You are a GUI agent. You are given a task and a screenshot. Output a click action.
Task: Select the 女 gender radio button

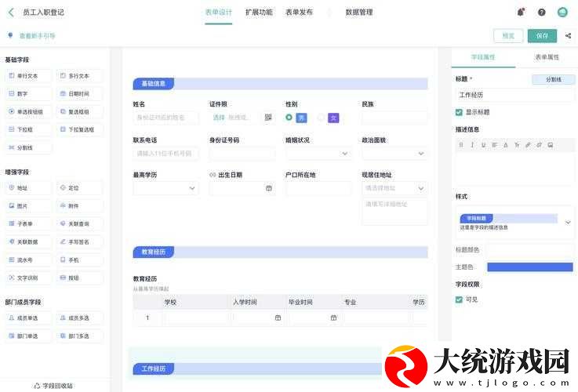pyautogui.click(x=321, y=118)
